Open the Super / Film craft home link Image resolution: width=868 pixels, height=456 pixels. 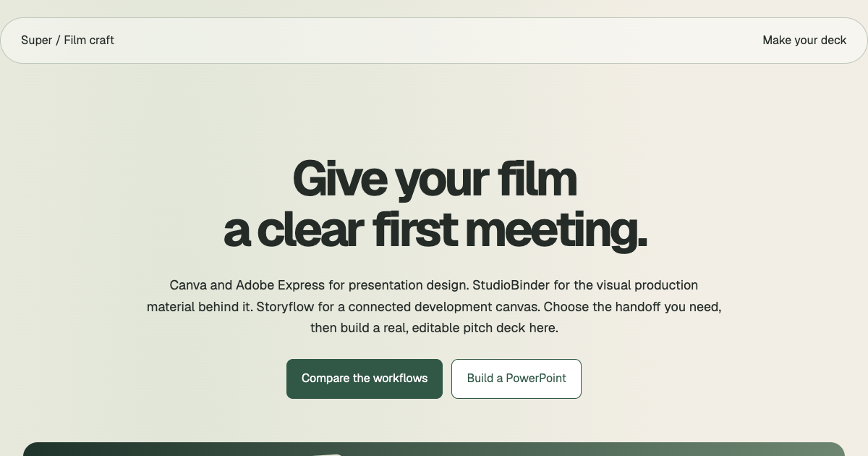(67, 41)
